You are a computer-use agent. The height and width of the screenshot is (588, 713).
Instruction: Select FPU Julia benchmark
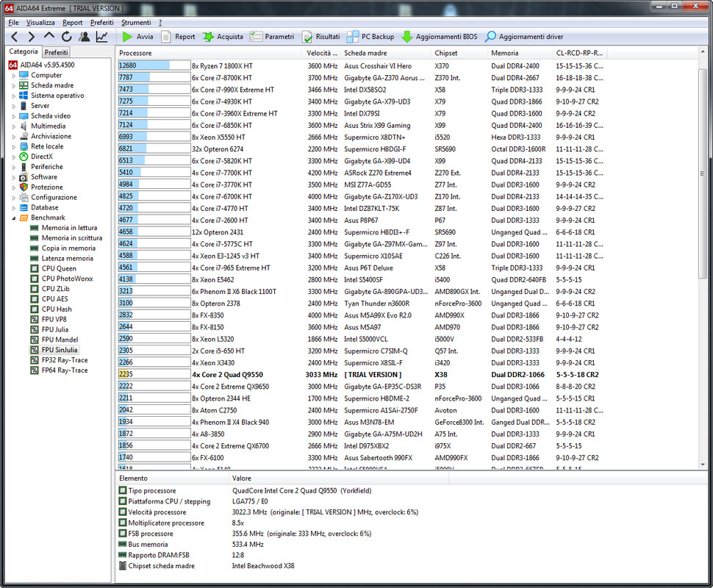coord(55,330)
